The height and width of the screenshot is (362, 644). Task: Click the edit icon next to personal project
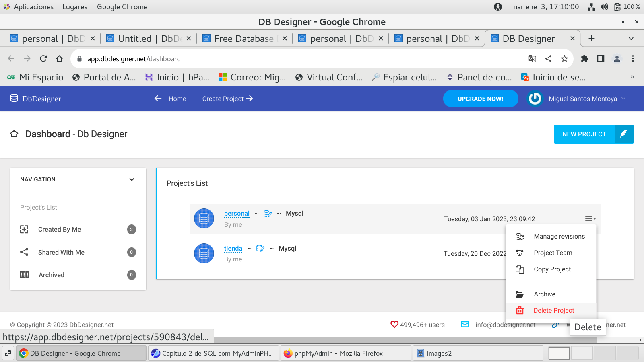268,214
